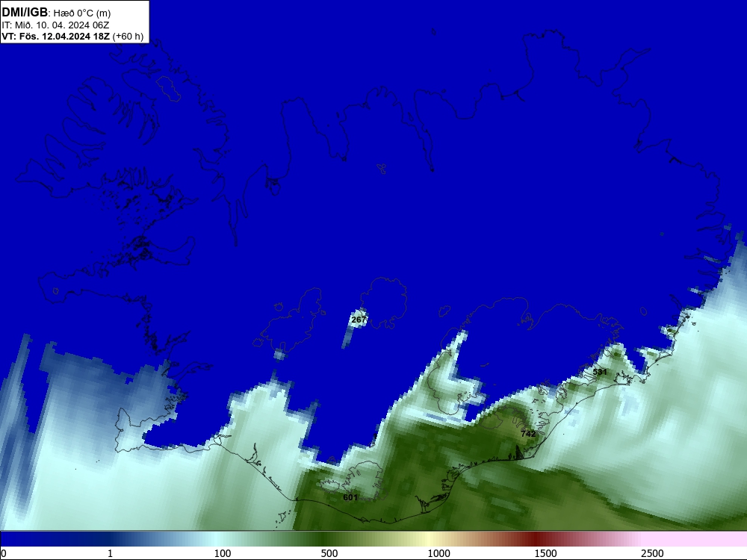Click the DMI/IGB title text
The height and width of the screenshot is (560, 747).
click(25, 12)
